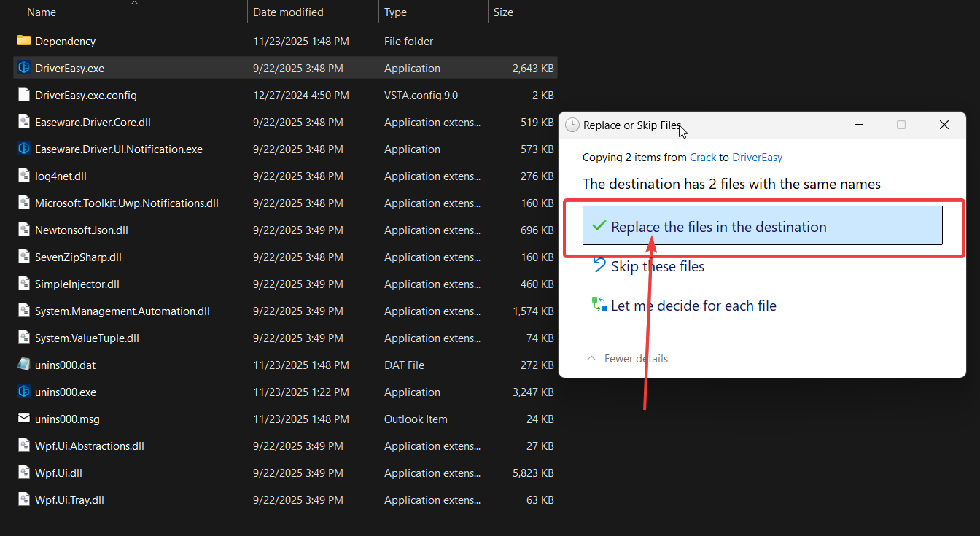The width and height of the screenshot is (980, 536).
Task: Click the Easeware.Driver.UI.Notification.exe icon
Action: [24, 149]
